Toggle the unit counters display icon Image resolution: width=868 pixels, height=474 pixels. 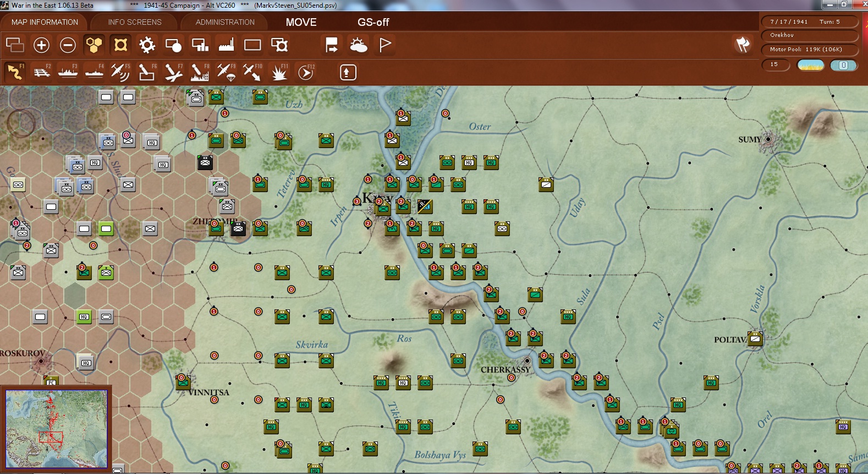pyautogui.click(x=120, y=45)
